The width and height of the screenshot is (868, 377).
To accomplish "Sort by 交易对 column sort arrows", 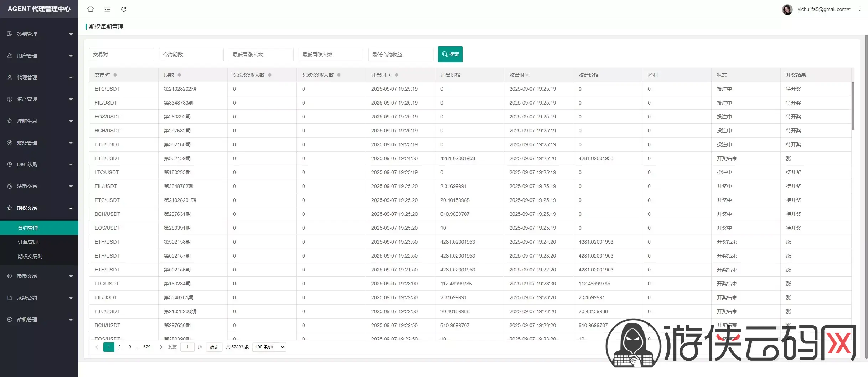I will point(115,75).
